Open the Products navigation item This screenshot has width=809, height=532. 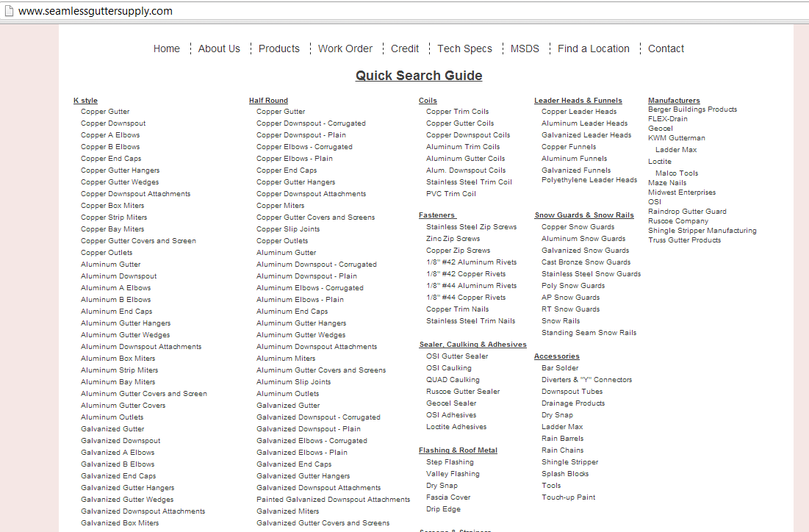[x=279, y=48]
